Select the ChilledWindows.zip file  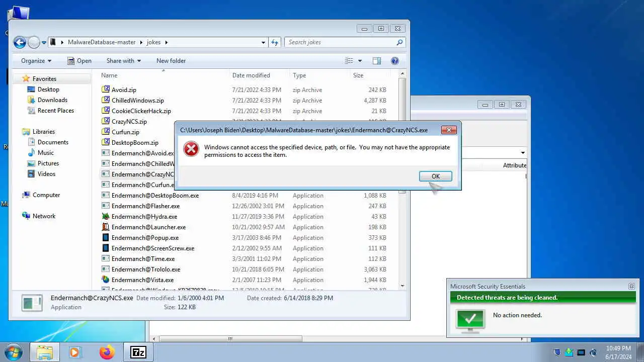137,101
